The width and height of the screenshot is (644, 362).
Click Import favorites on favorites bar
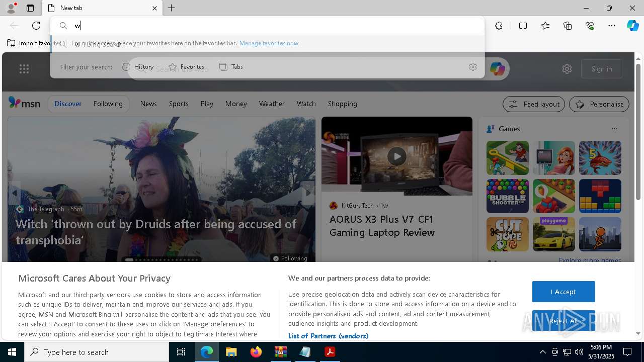(33, 43)
